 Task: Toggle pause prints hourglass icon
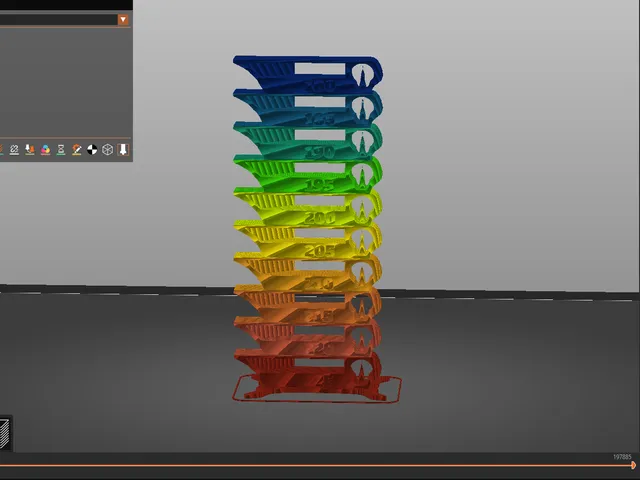(61, 150)
